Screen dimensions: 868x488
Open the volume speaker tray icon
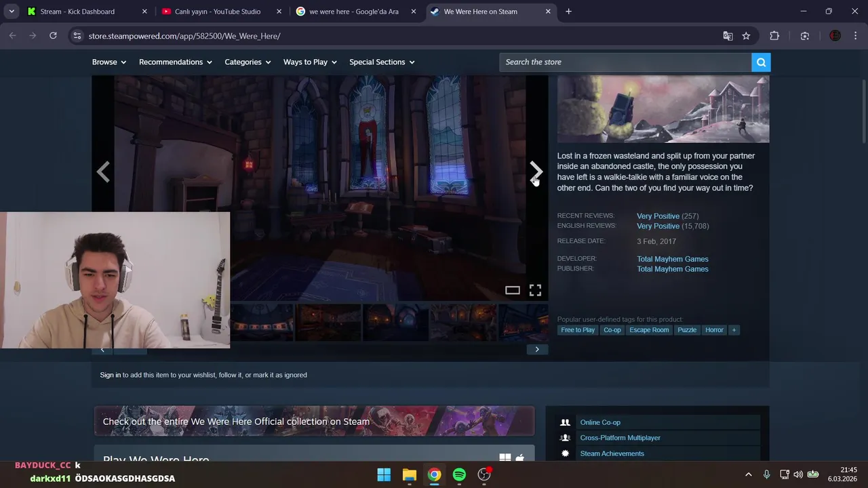(798, 474)
